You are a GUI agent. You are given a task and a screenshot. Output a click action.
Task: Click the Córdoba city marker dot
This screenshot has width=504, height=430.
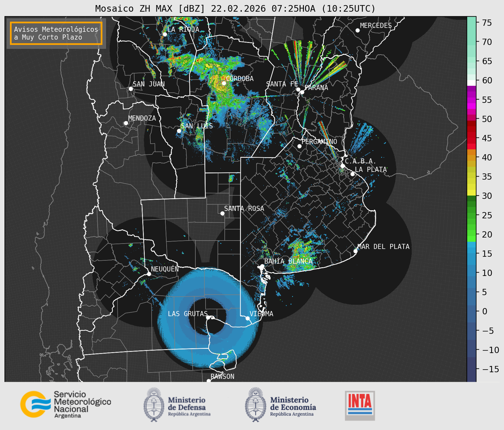224,83
